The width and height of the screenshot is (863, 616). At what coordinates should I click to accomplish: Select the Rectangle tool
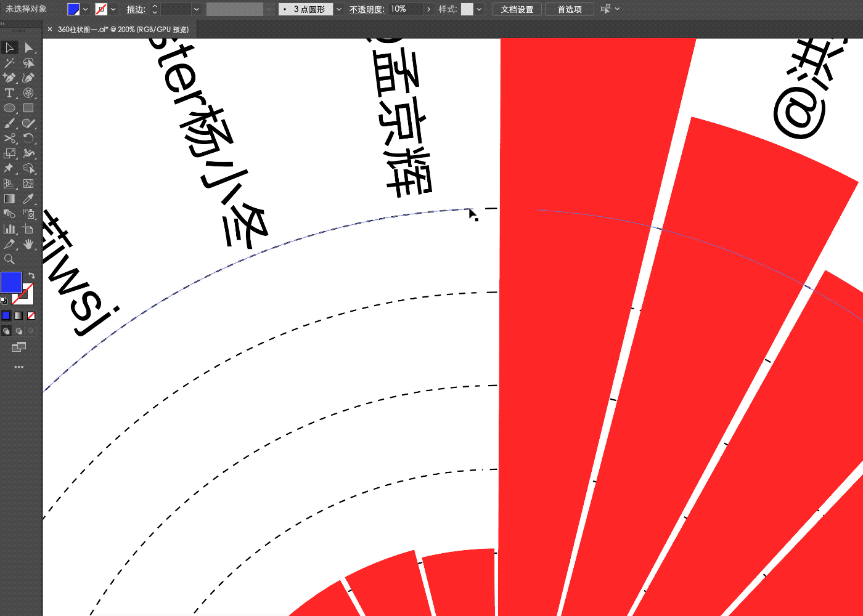(x=28, y=108)
